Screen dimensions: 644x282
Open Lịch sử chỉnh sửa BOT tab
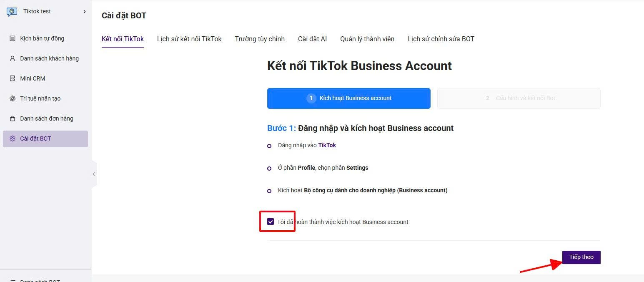pyautogui.click(x=441, y=39)
